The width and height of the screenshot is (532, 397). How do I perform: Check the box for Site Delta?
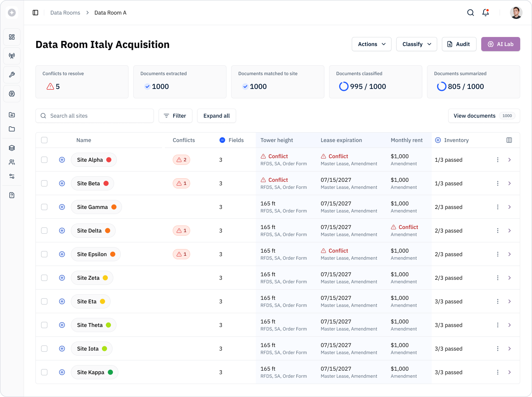(44, 231)
